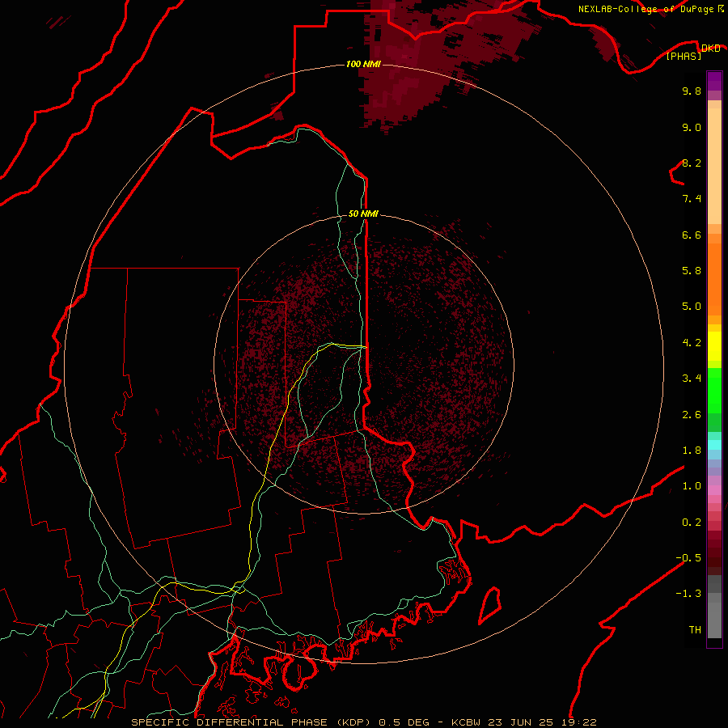The width and height of the screenshot is (728, 728).
Task: Select the 9.0 scale value
Action: pyautogui.click(x=692, y=127)
